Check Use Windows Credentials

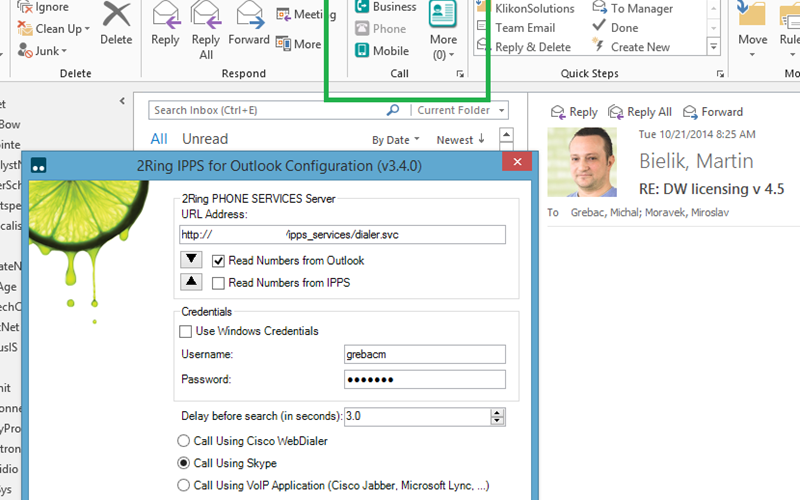click(185, 331)
